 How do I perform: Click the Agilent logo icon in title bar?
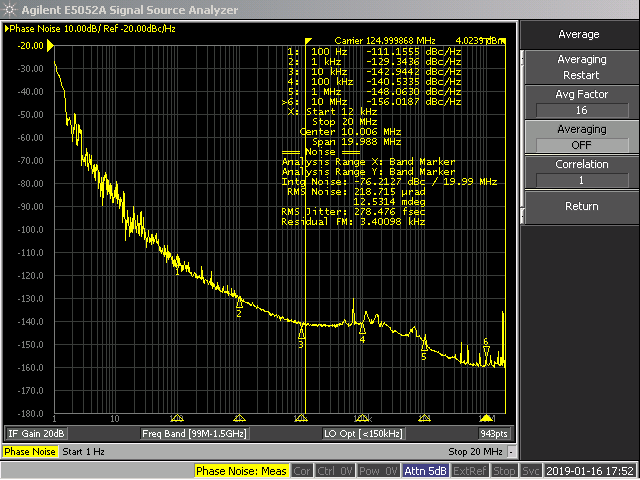pos(9,9)
